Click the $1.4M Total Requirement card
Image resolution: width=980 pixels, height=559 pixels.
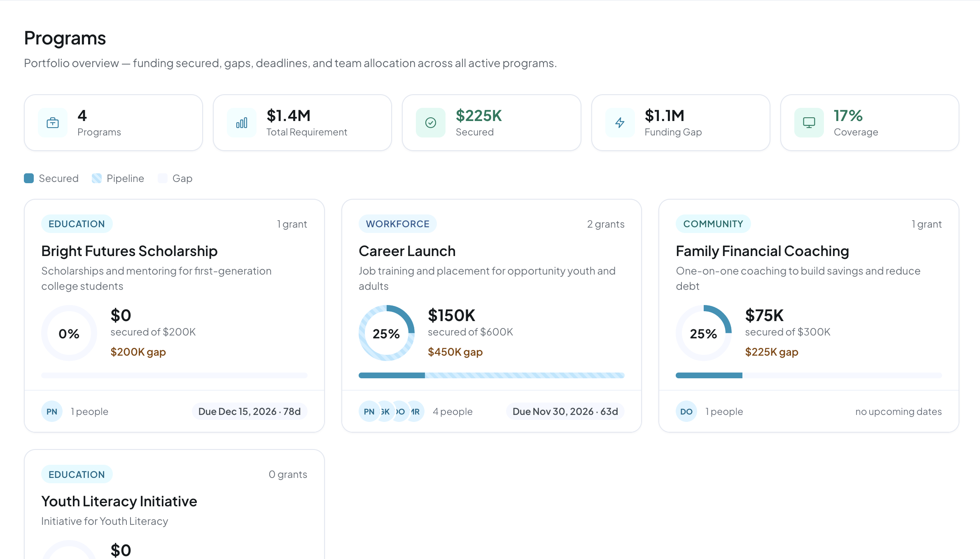[x=302, y=123]
